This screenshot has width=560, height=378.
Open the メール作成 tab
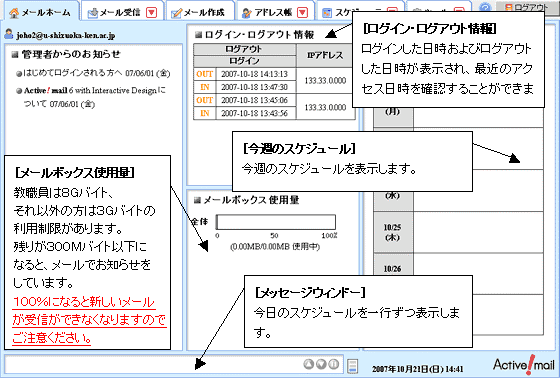200,12
